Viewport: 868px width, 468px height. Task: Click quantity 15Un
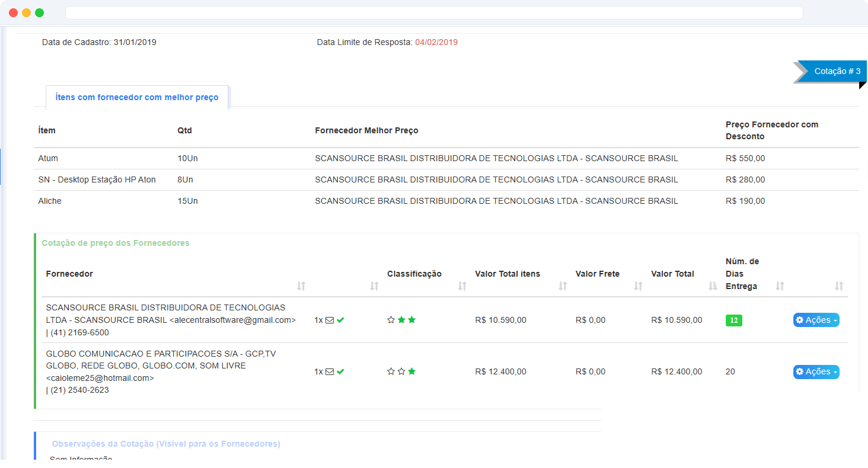coord(187,201)
